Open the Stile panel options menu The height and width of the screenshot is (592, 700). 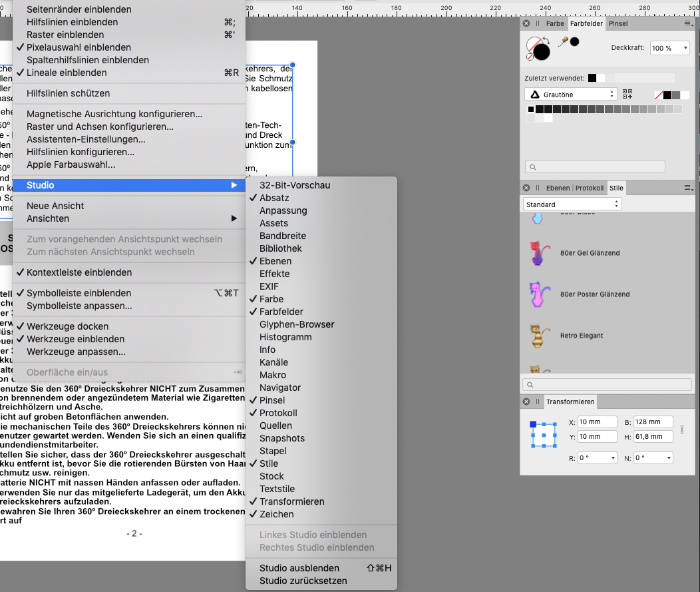(689, 188)
